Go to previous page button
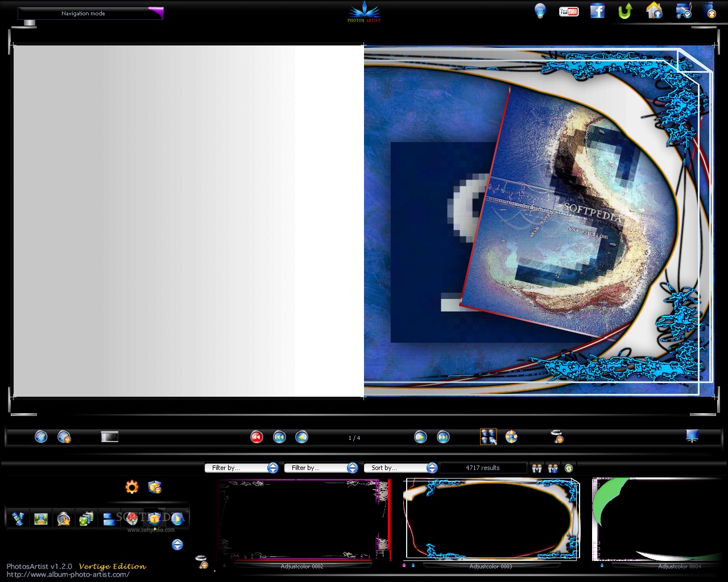The width and height of the screenshot is (728, 582). point(301,436)
